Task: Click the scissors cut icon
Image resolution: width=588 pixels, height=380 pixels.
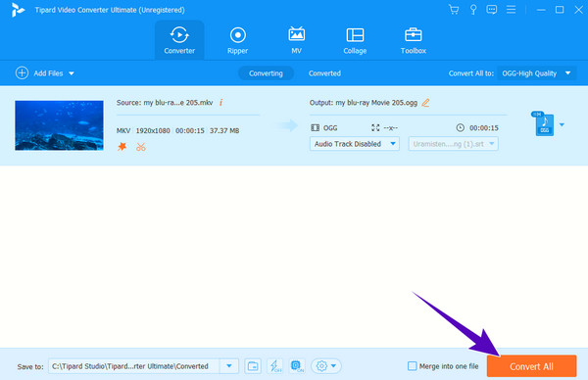Action: pyautogui.click(x=141, y=147)
